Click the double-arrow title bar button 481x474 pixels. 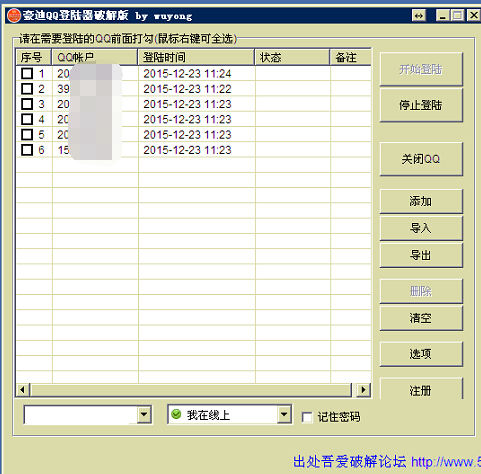(x=419, y=16)
